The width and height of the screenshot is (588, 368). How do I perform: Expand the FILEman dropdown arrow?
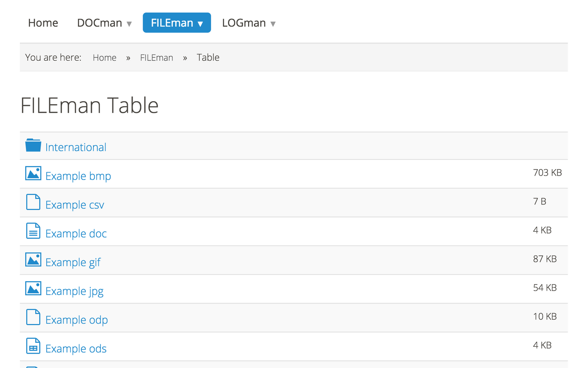pos(201,24)
